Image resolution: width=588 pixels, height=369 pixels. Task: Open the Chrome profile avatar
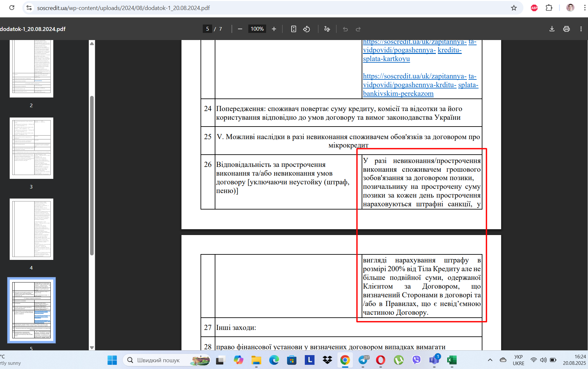click(570, 8)
